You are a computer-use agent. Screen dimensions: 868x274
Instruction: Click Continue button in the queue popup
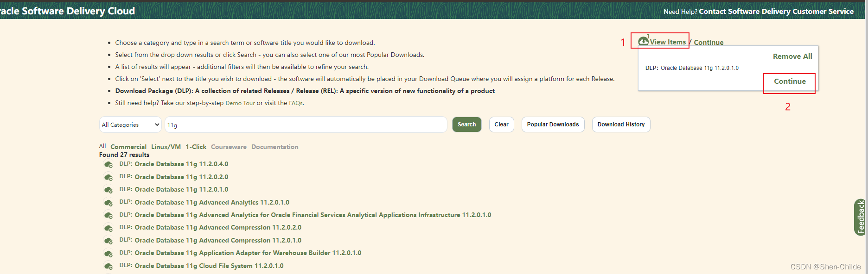790,81
